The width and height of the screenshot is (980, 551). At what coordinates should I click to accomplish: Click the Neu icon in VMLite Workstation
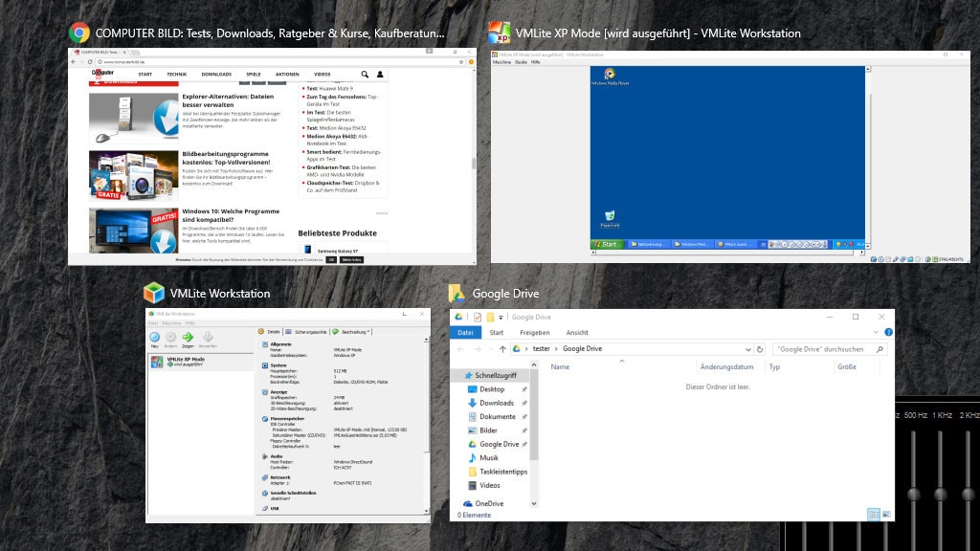tap(154, 335)
